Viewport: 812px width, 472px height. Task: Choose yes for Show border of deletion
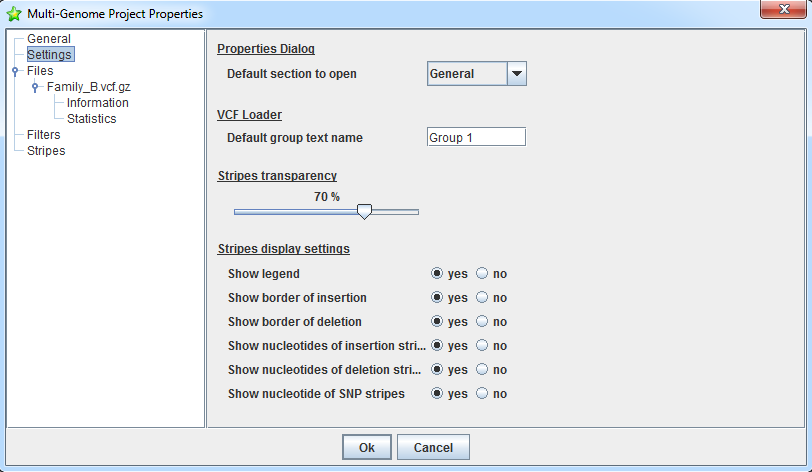pos(437,322)
